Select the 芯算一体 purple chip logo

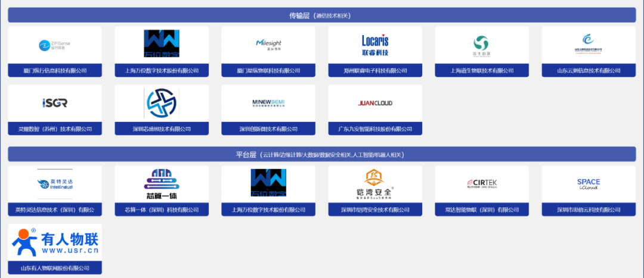[x=162, y=184]
